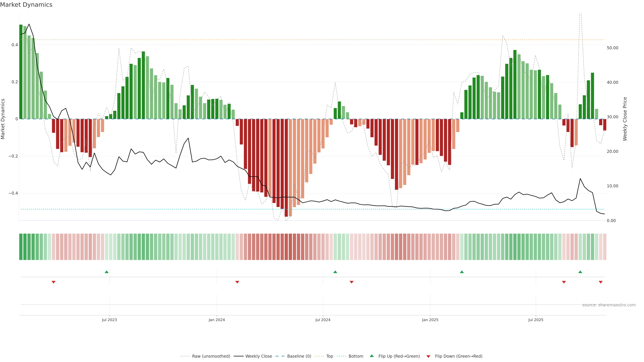Click the first green flip-up triangle marker
Image resolution: width=644 pixels, height=362 pixels.
coord(106,272)
